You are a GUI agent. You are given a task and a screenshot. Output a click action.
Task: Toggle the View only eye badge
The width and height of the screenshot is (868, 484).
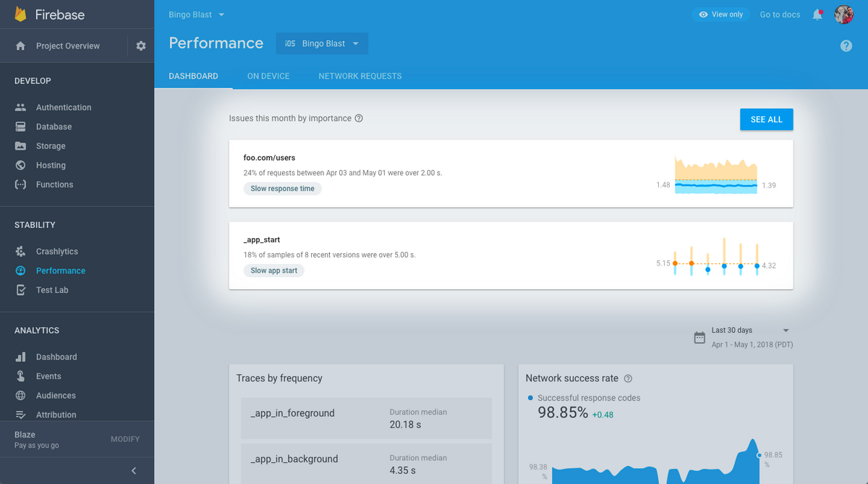pos(721,14)
